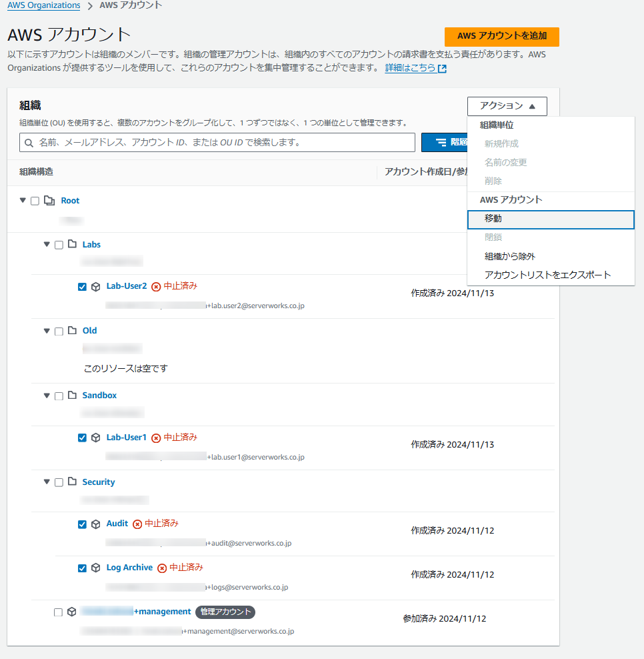Choose 移動 from the actions menu
The height and width of the screenshot is (659, 644).
click(x=551, y=219)
